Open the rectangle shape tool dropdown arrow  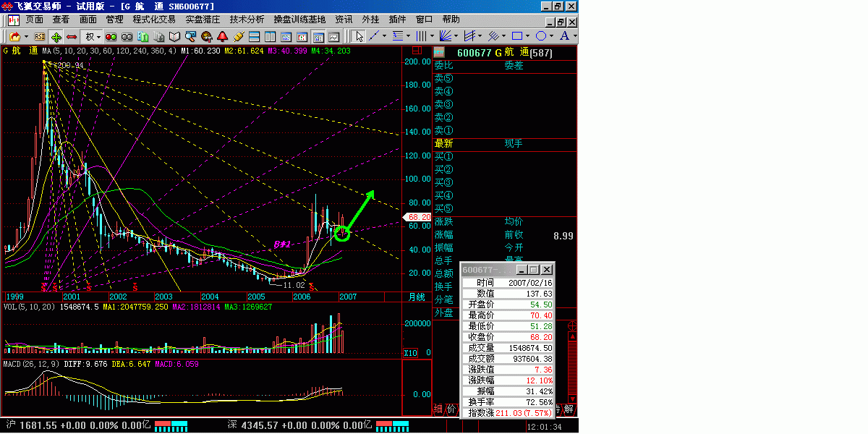(x=528, y=36)
